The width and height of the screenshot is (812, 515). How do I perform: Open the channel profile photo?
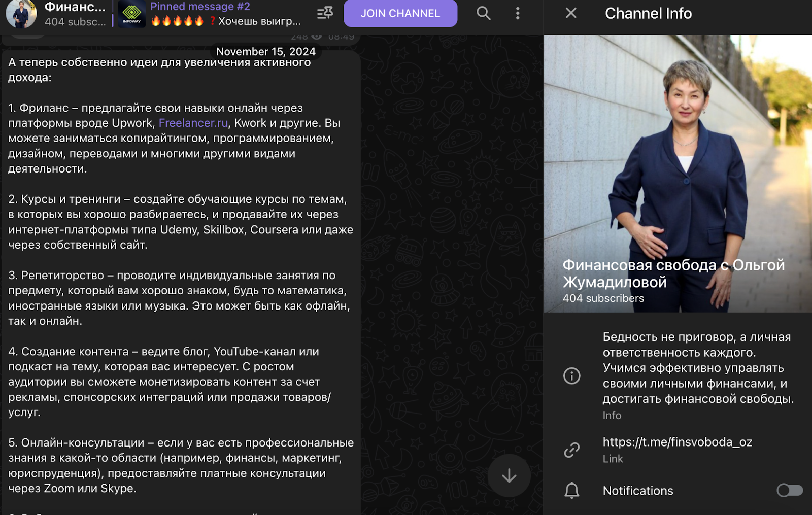[678, 173]
